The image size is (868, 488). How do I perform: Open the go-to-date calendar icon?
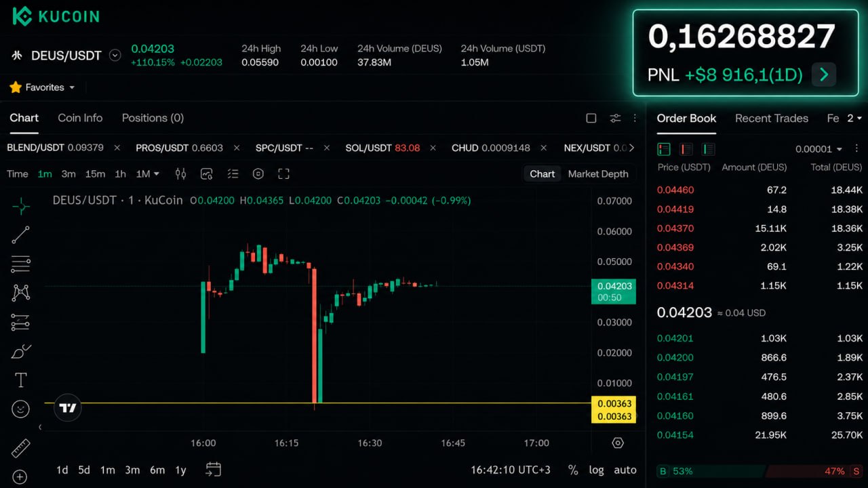(x=214, y=469)
